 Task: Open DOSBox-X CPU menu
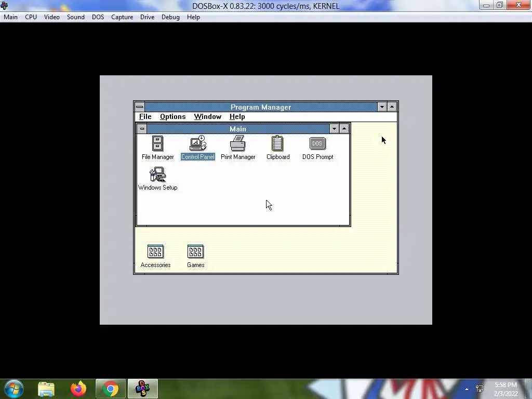31,17
